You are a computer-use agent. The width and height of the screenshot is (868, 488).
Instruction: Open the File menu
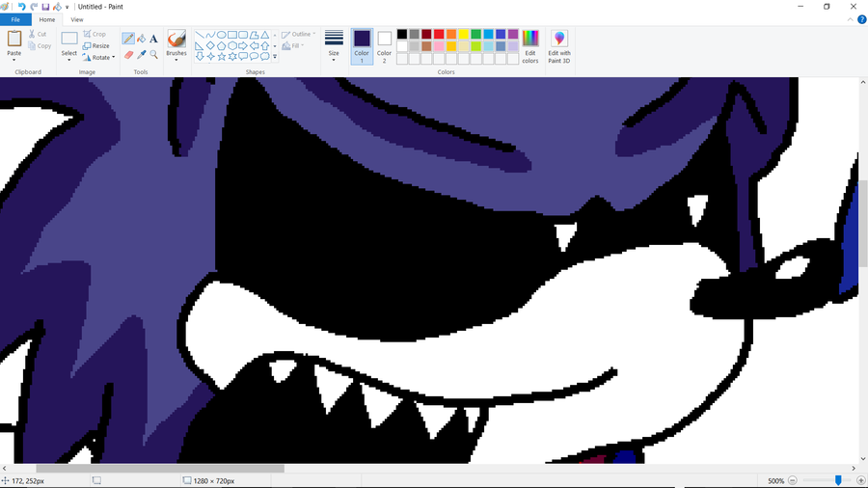click(x=15, y=19)
